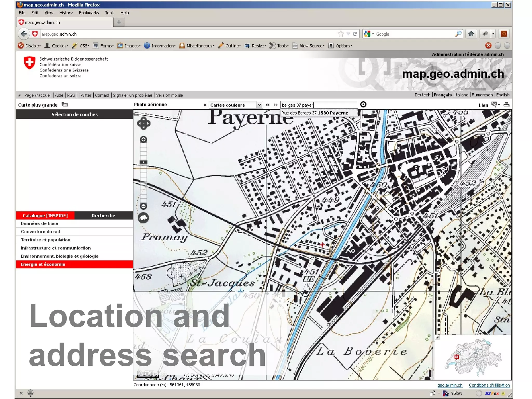532x399 pixels.
Task: Open the Options developer toolbar menu
Action: click(x=341, y=46)
